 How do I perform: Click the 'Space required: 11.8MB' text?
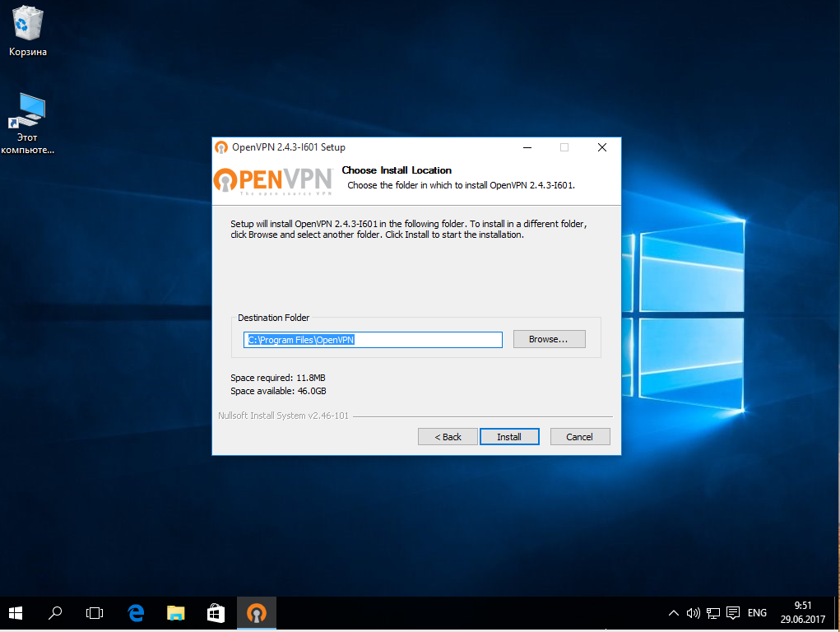click(278, 378)
